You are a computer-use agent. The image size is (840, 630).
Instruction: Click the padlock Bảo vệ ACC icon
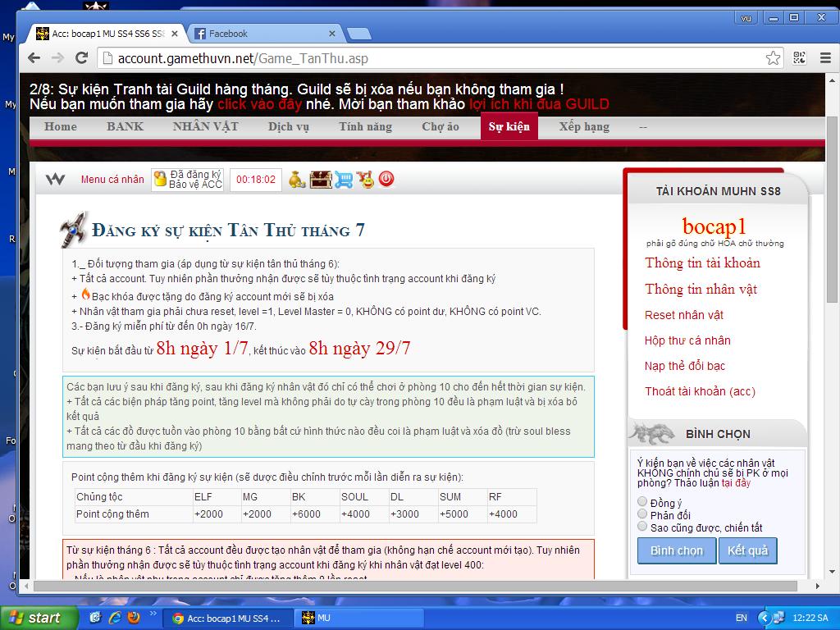(160, 179)
